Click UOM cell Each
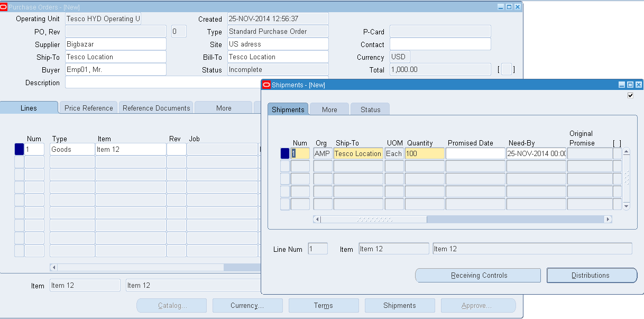Screen dimensions: 644x319 [x=394, y=153]
